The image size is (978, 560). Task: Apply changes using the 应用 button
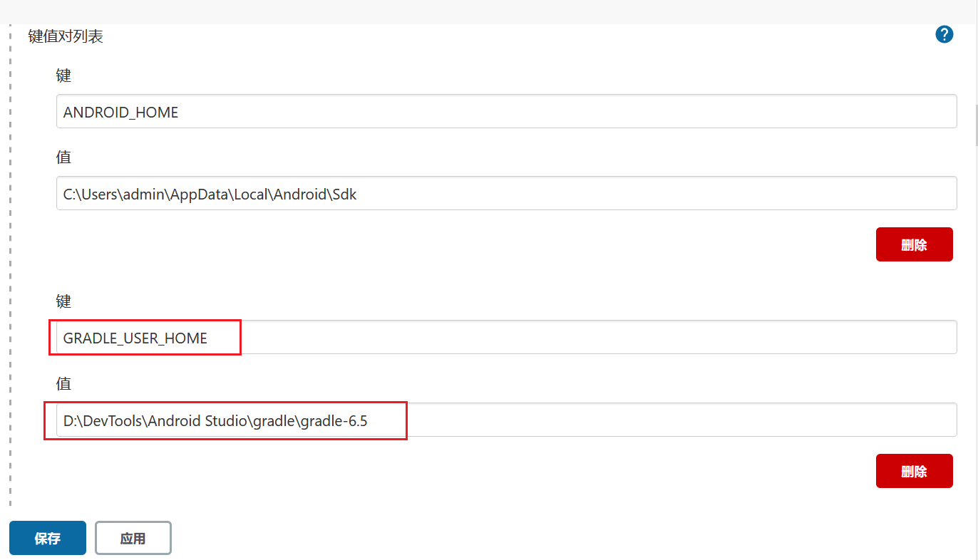tap(133, 538)
